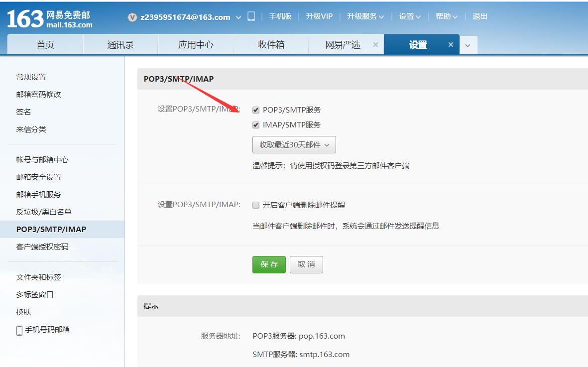Switch to the 首页 tab
This screenshot has height=367, width=588.
45,45
